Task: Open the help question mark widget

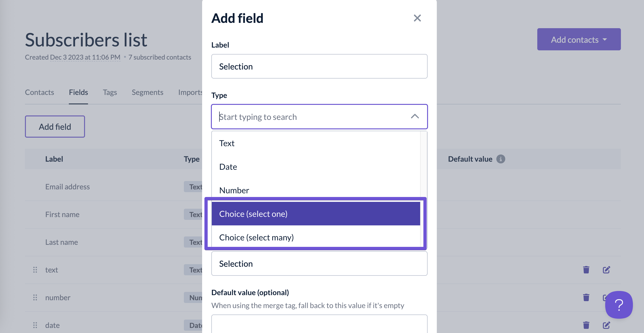Action: (x=619, y=305)
